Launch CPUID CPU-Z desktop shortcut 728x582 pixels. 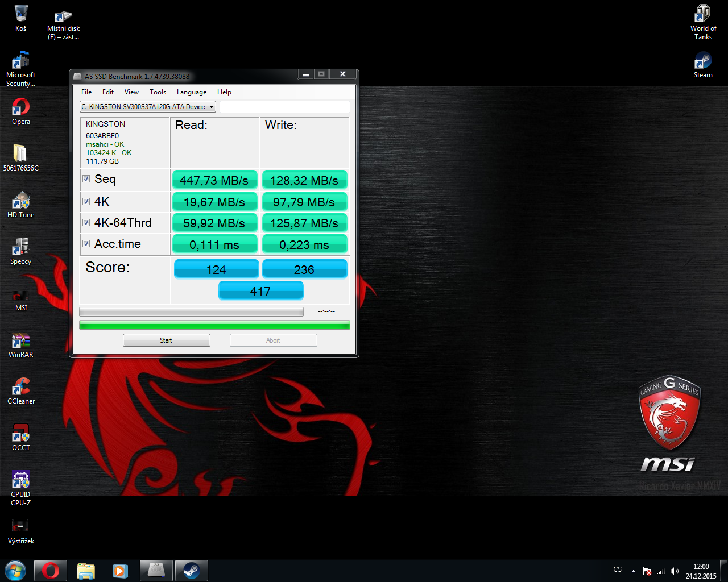pos(21,488)
